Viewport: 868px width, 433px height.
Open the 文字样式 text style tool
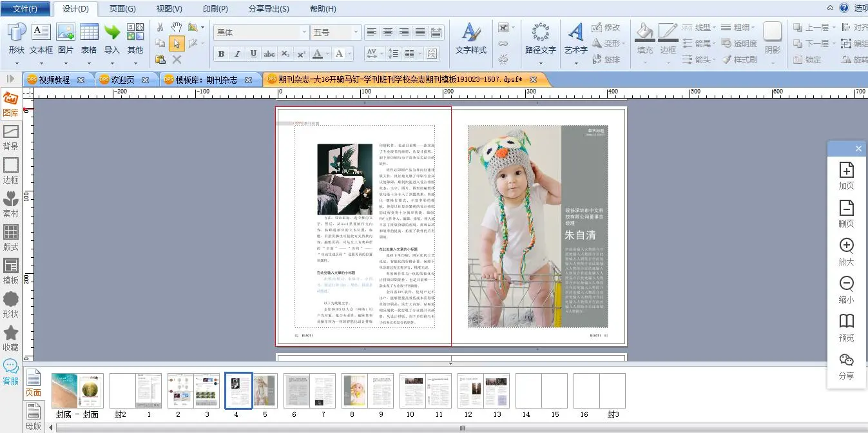471,39
